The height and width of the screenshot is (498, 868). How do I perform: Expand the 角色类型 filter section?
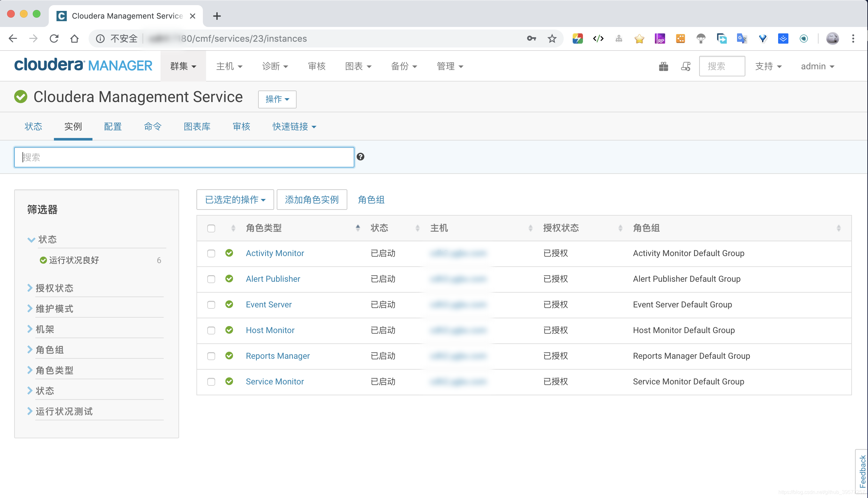click(x=54, y=370)
